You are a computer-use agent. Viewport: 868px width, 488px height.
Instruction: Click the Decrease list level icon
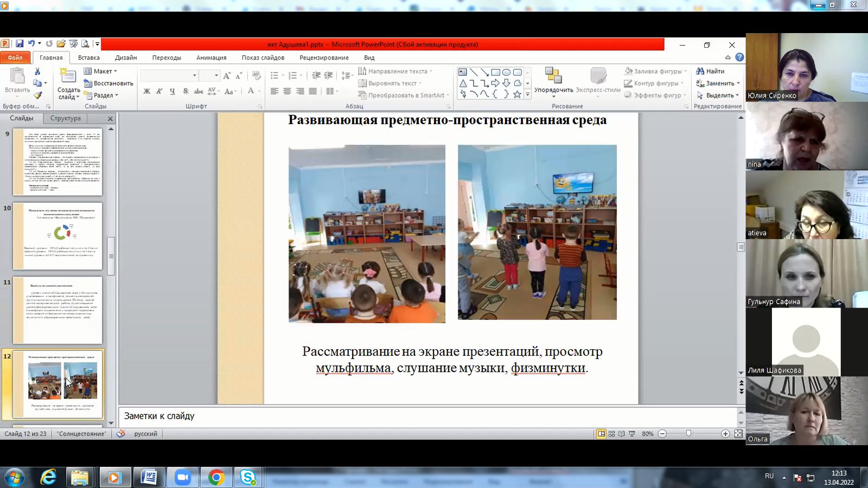click(316, 75)
